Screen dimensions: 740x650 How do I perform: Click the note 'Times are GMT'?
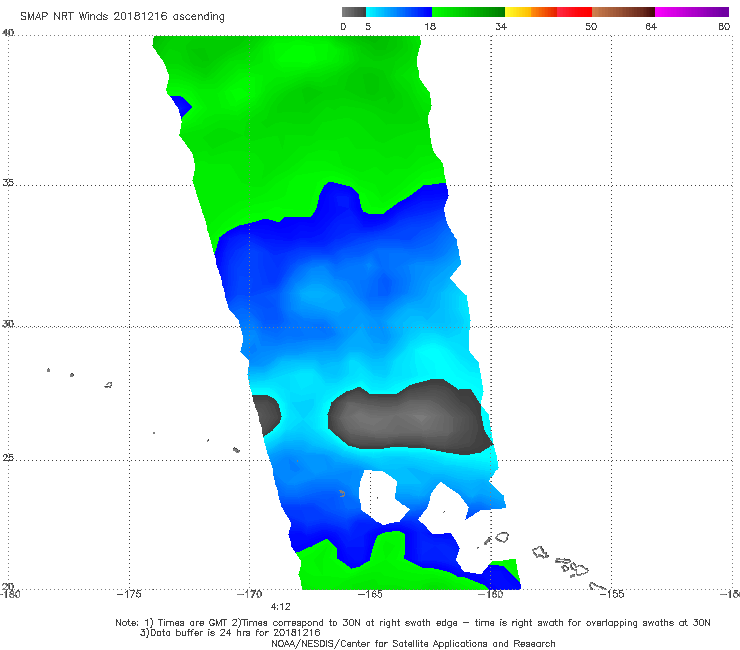187,623
